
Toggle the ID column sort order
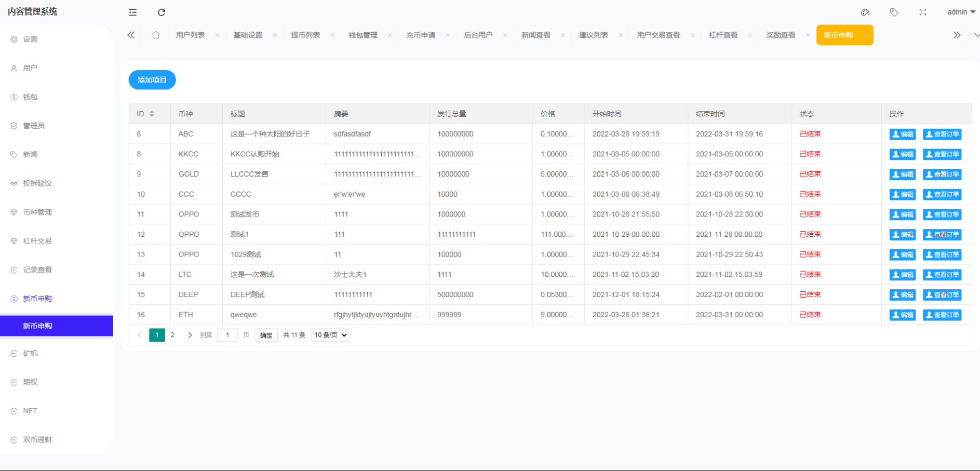(x=151, y=113)
